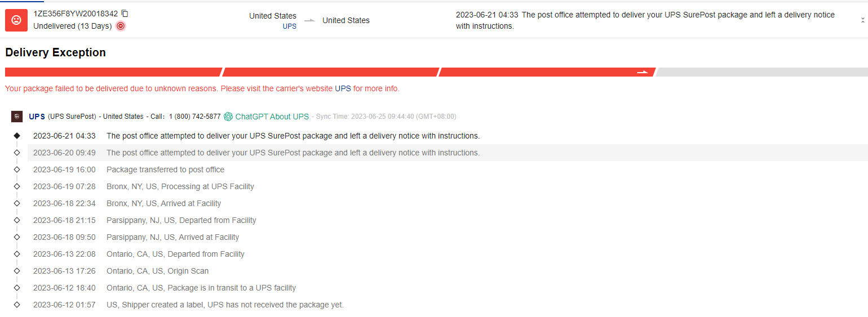Click the tracking number 1ZE356F8YW20018342

click(x=76, y=14)
